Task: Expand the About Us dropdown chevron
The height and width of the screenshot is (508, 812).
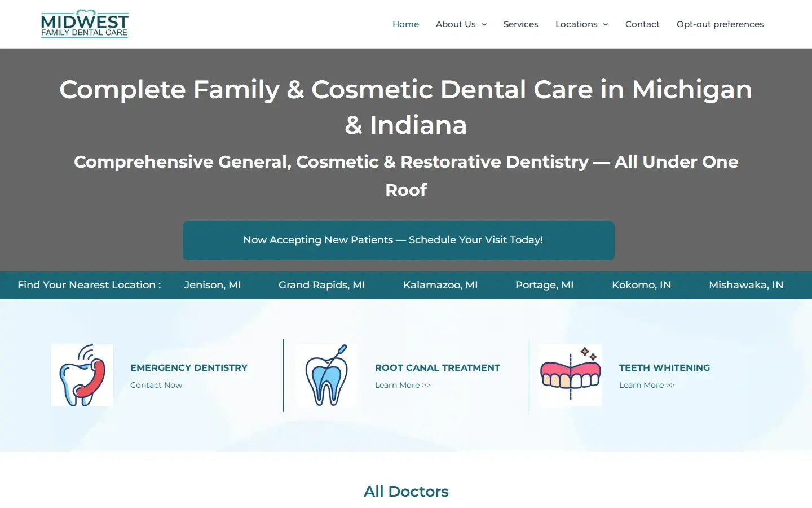Action: click(x=484, y=24)
